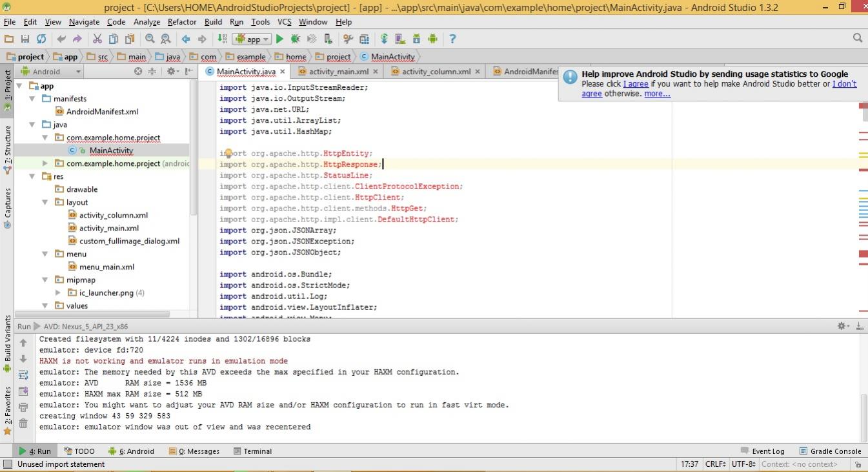The width and height of the screenshot is (868, 472).
Task: Collapse the manifests folder
Action: [x=32, y=99]
